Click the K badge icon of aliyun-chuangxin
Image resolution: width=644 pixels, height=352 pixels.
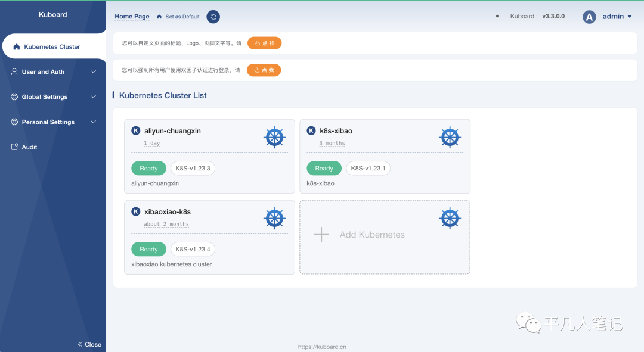click(135, 130)
